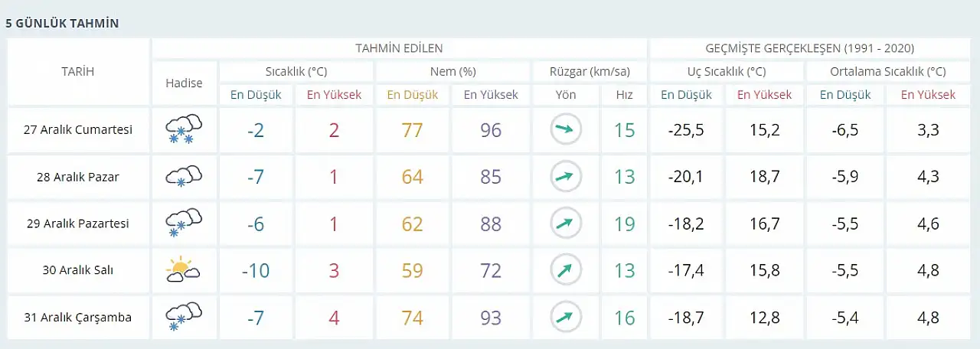The width and height of the screenshot is (980, 349).
Task: Click the Nem (%) column header
Action: (452, 72)
